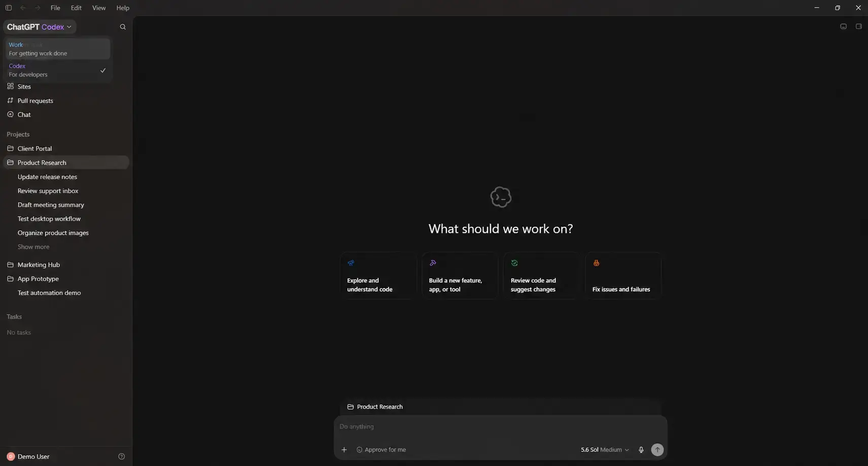
Task: Click the App Prototype folder icon
Action: (10, 279)
